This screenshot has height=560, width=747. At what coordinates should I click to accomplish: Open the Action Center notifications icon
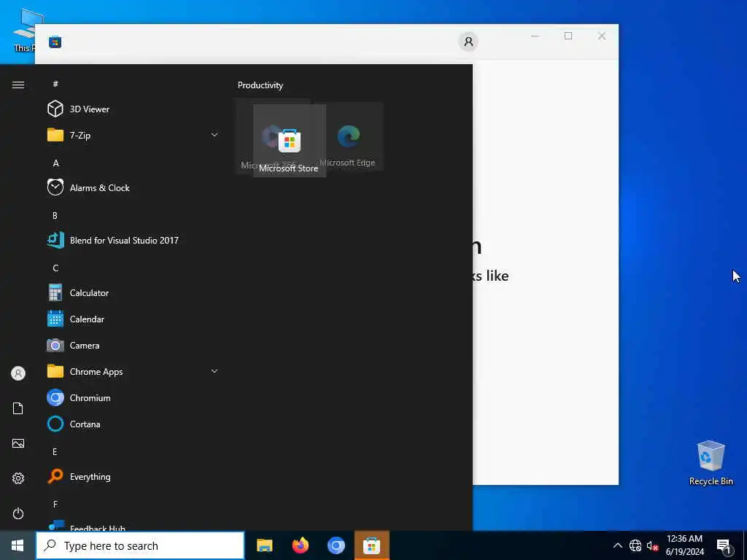point(724,545)
